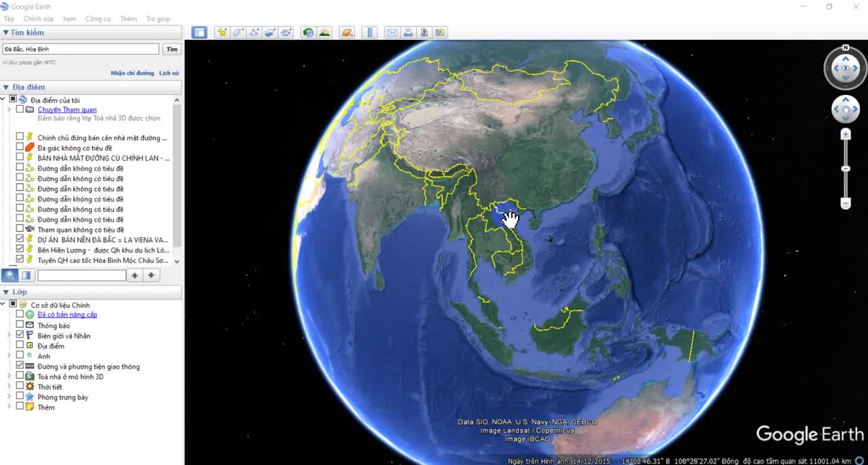
Task: Click the Tìm search button
Action: [x=172, y=49]
